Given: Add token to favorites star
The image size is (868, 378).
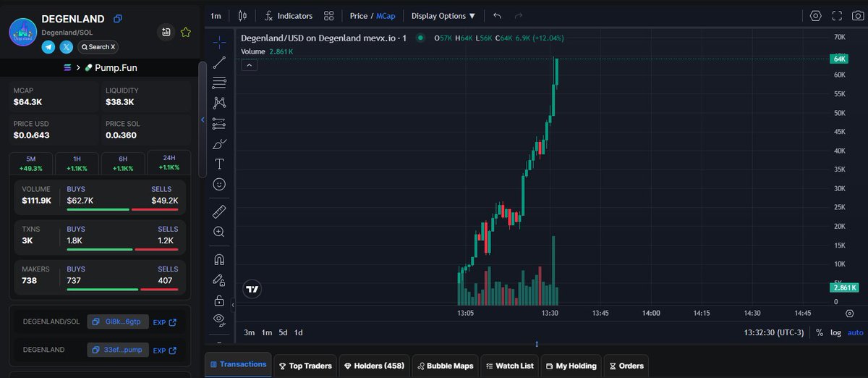Looking at the screenshot, I should [x=185, y=32].
